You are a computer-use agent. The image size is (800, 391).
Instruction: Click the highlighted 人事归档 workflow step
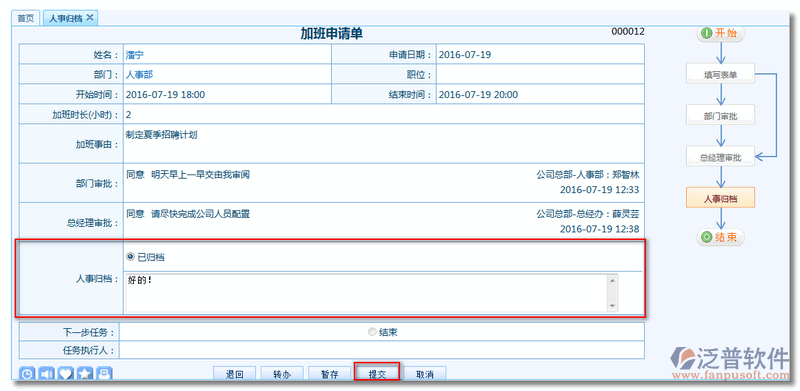(x=720, y=199)
